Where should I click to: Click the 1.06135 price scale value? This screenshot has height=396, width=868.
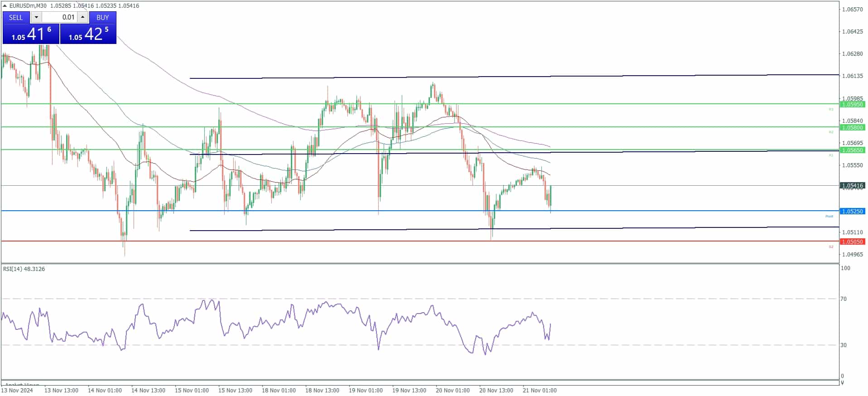852,76
